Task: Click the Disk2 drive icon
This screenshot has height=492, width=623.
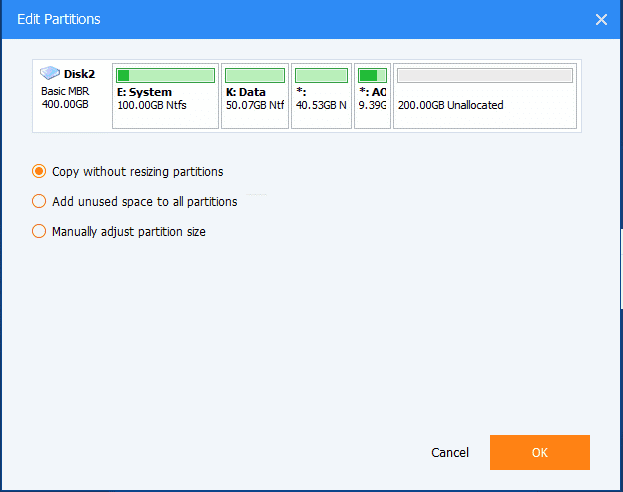Action: point(50,73)
